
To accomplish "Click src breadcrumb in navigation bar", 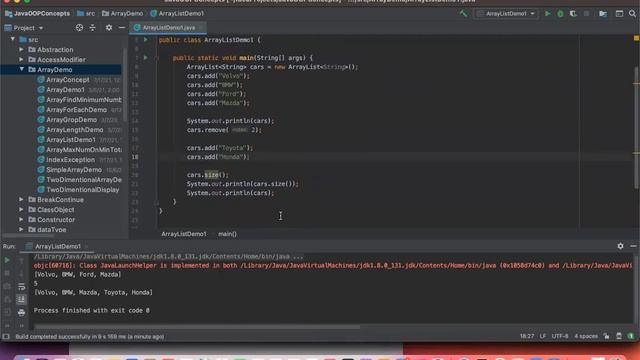I will tap(86, 13).
